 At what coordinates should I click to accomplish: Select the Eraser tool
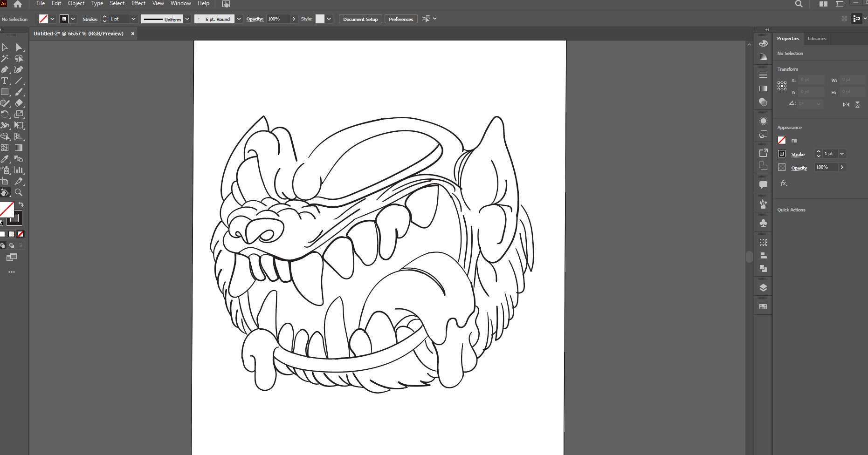coord(19,103)
